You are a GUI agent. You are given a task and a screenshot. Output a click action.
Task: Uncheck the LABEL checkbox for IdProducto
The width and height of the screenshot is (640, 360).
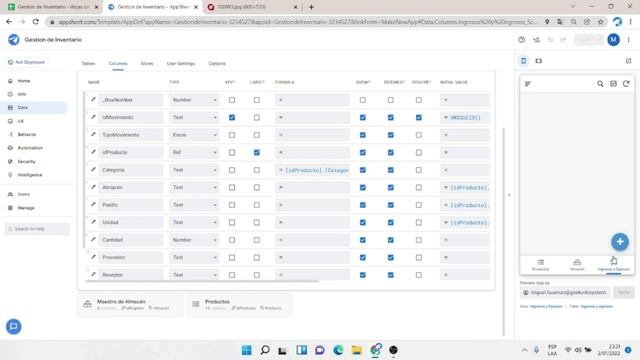257,152
